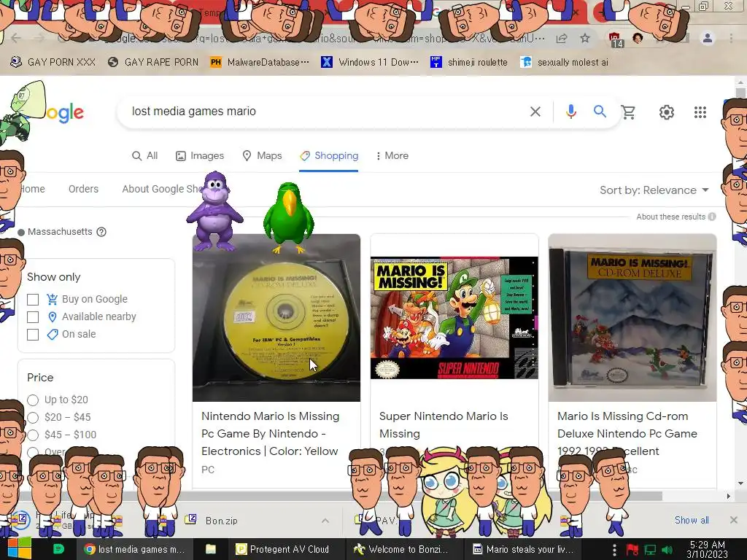This screenshot has width=747, height=560.
Task: Click the BonziBuddy purple gorilla
Action: pyautogui.click(x=215, y=211)
